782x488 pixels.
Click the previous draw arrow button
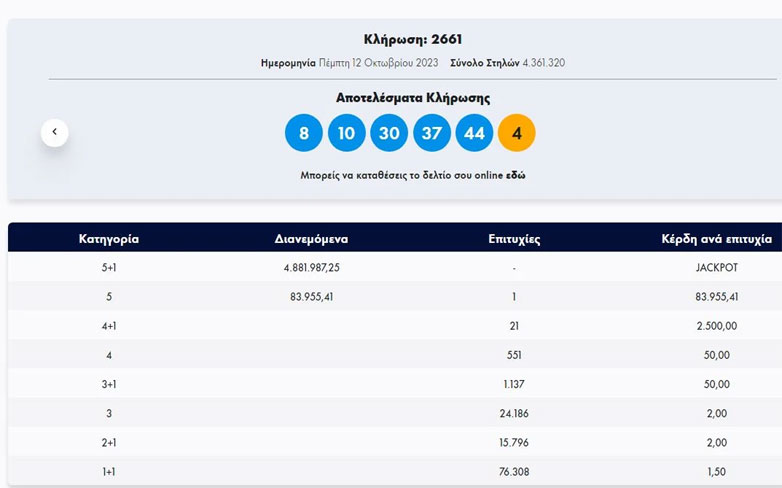coord(54,132)
